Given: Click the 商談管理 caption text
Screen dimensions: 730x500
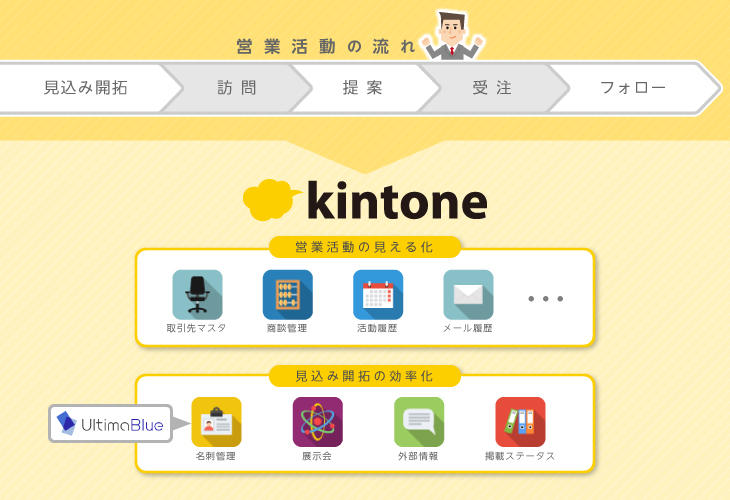Looking at the screenshot, I should (287, 328).
